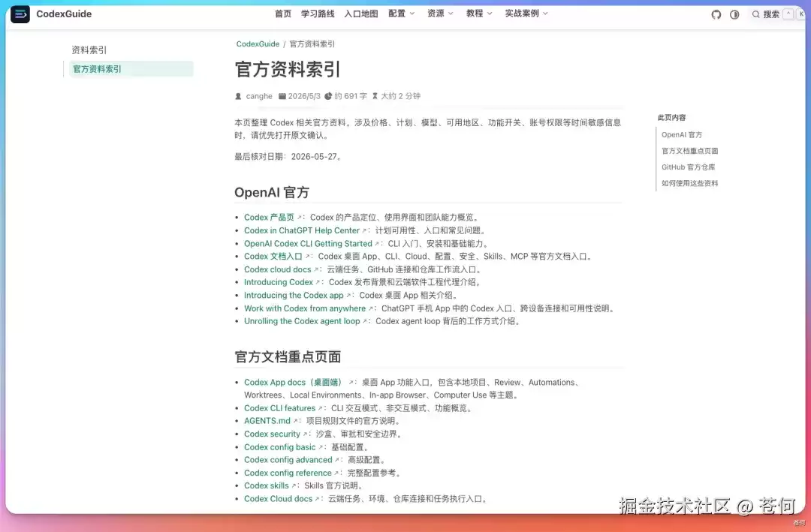
Task: Open the Codex skills link
Action: point(267,486)
